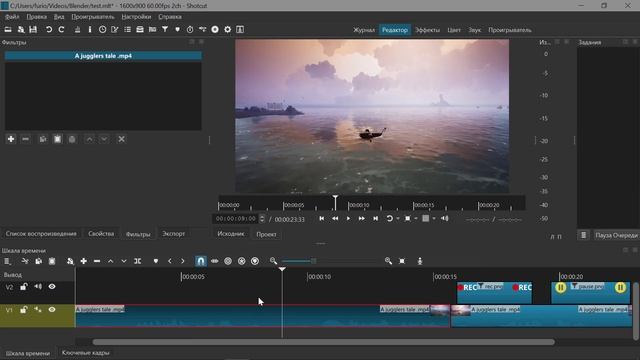Hide track V1 with the eye icon
The height and width of the screenshot is (360, 640).
pyautogui.click(x=52, y=310)
